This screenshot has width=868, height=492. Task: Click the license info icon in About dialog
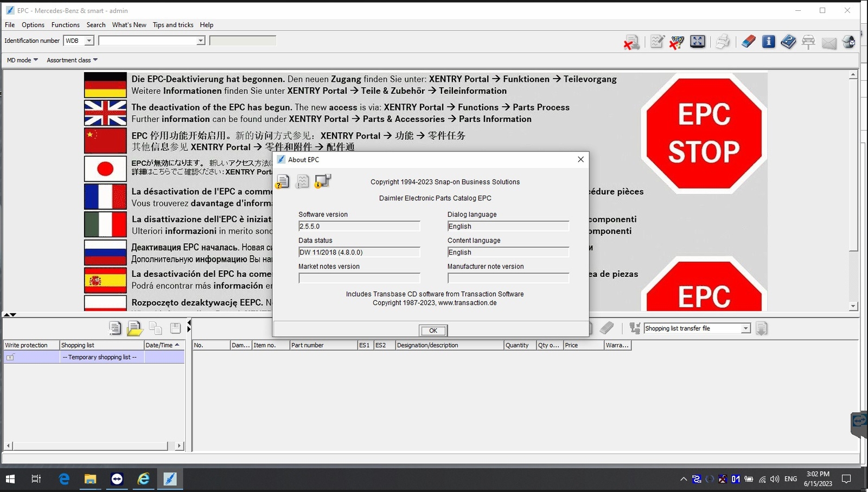pyautogui.click(x=283, y=181)
